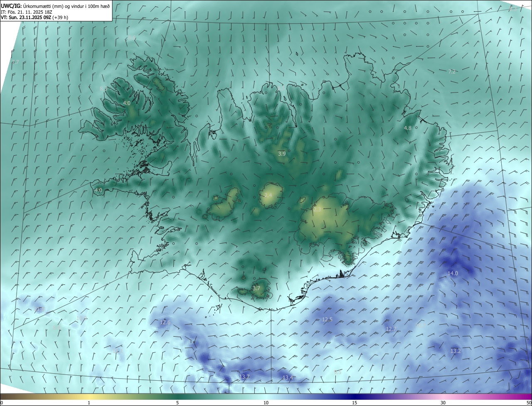The width and height of the screenshot is (532, 406).
Task: Click the colorbar tick label 15
Action: 355,403
